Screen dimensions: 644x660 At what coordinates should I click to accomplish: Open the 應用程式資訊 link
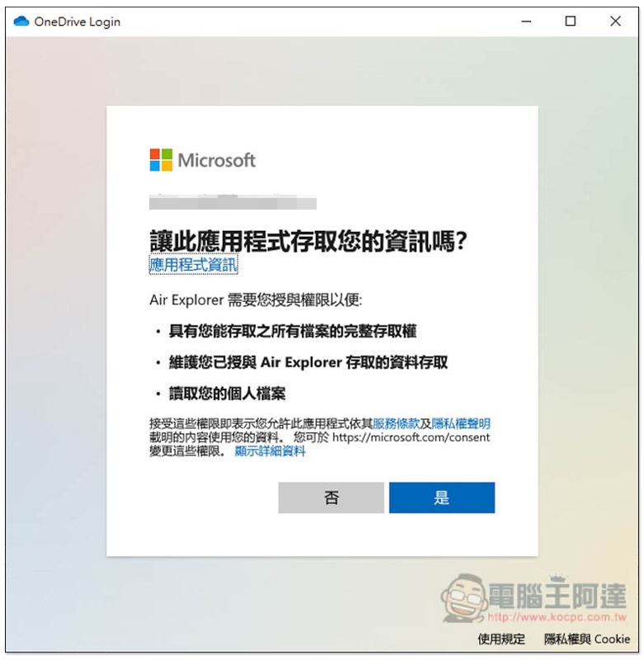(x=194, y=265)
